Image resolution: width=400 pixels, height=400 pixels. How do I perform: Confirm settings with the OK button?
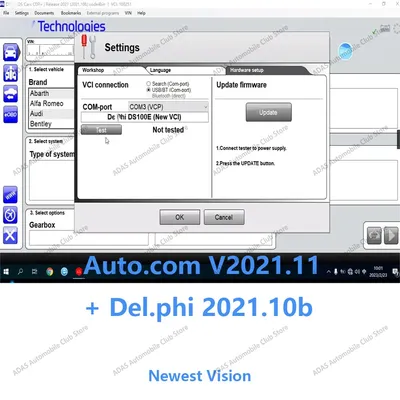click(180, 217)
